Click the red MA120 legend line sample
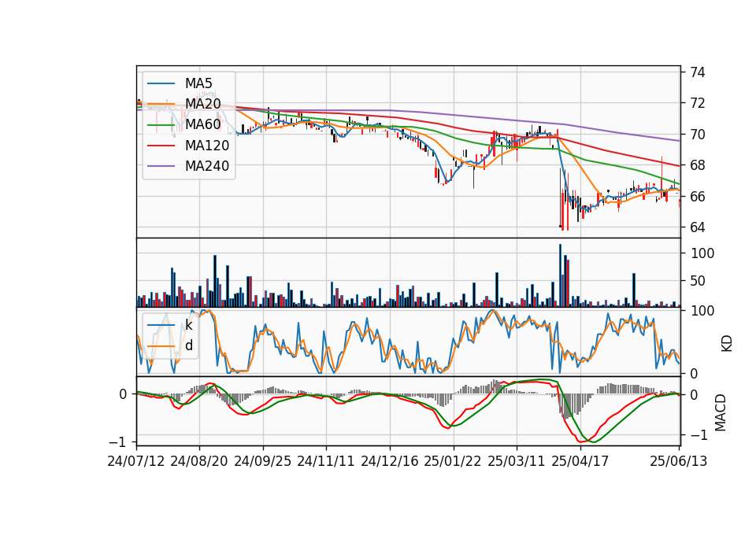Viewport: 756px width, 543px height. 161,146
